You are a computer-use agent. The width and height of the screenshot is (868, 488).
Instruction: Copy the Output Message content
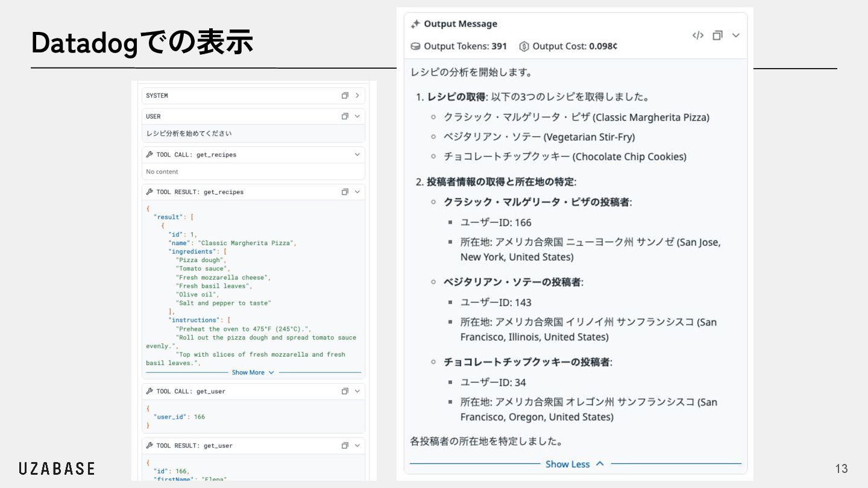(717, 36)
